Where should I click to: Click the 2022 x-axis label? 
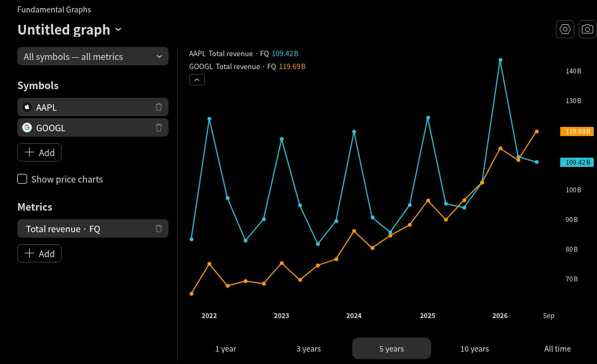209,315
